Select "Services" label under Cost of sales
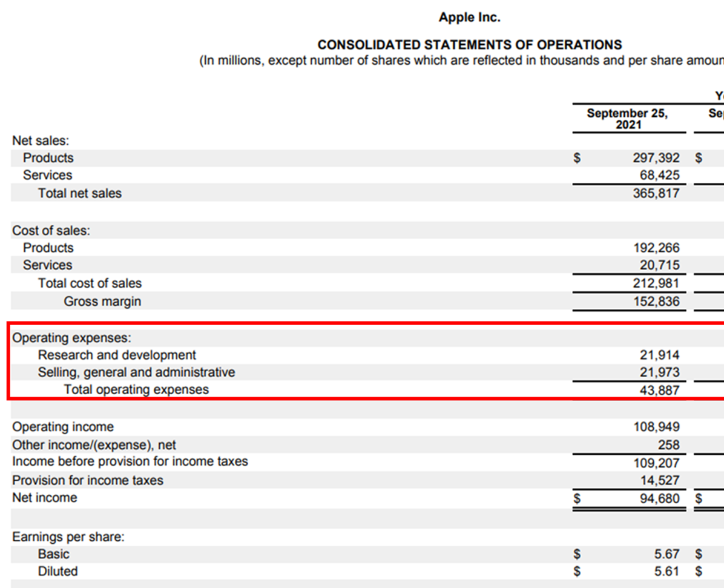 pyautogui.click(x=48, y=265)
